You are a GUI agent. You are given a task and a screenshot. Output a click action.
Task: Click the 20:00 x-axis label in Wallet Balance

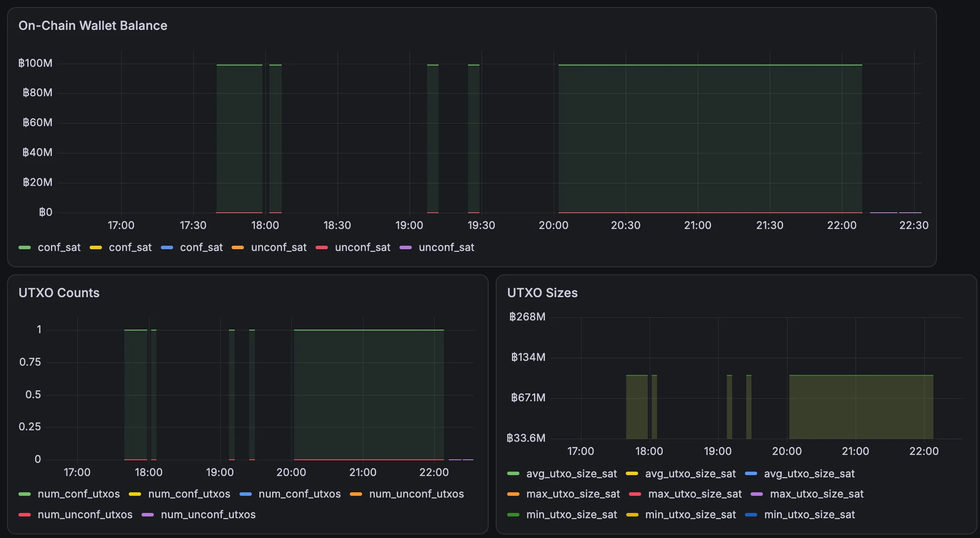(554, 225)
